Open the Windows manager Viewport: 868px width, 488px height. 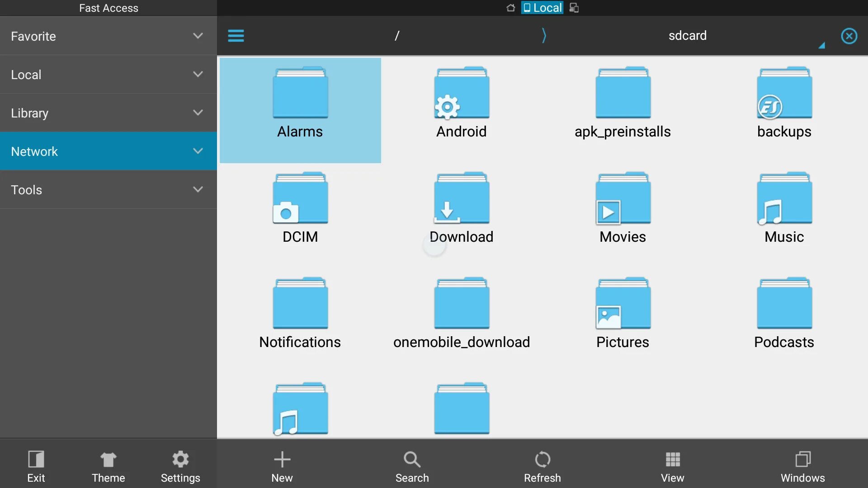coord(802,467)
